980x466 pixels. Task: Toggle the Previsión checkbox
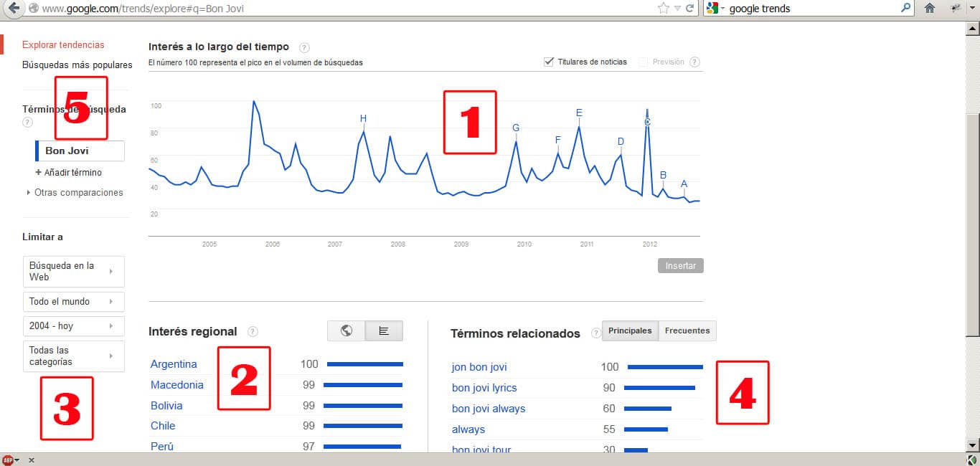pos(644,62)
